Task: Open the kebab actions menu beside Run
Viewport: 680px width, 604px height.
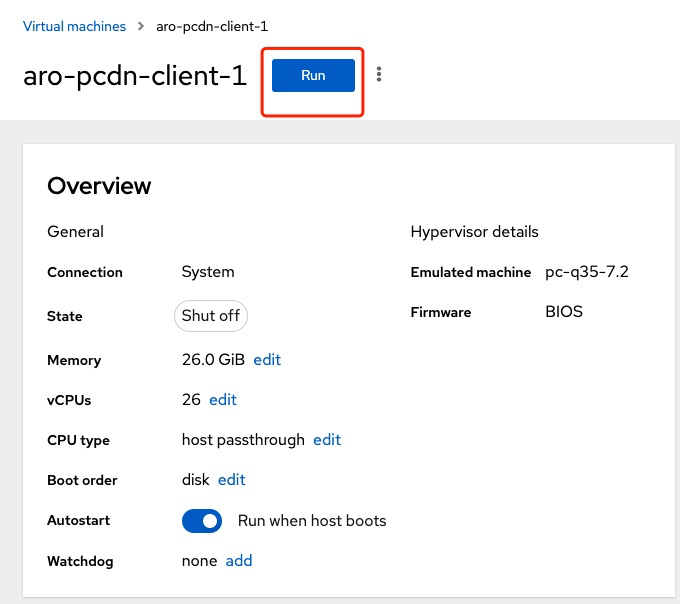Action: coord(379,75)
